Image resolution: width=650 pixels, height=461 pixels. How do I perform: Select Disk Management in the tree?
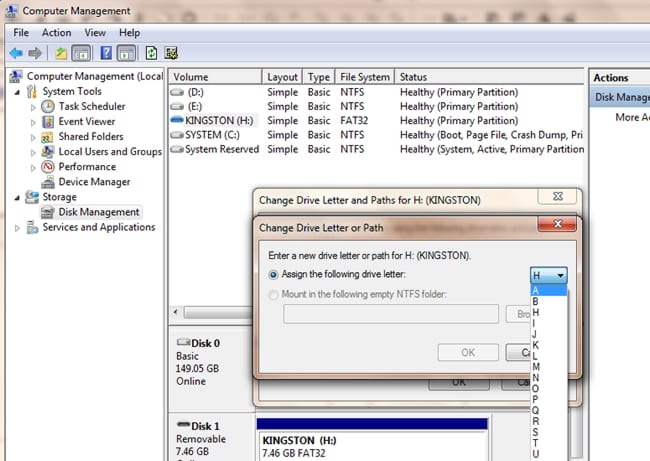pos(99,212)
